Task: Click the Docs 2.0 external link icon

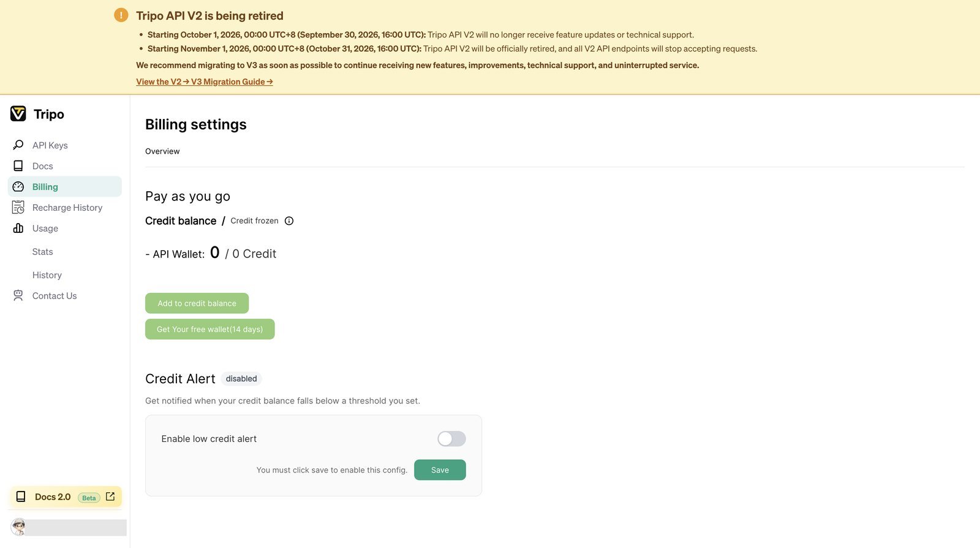Action: point(110,497)
